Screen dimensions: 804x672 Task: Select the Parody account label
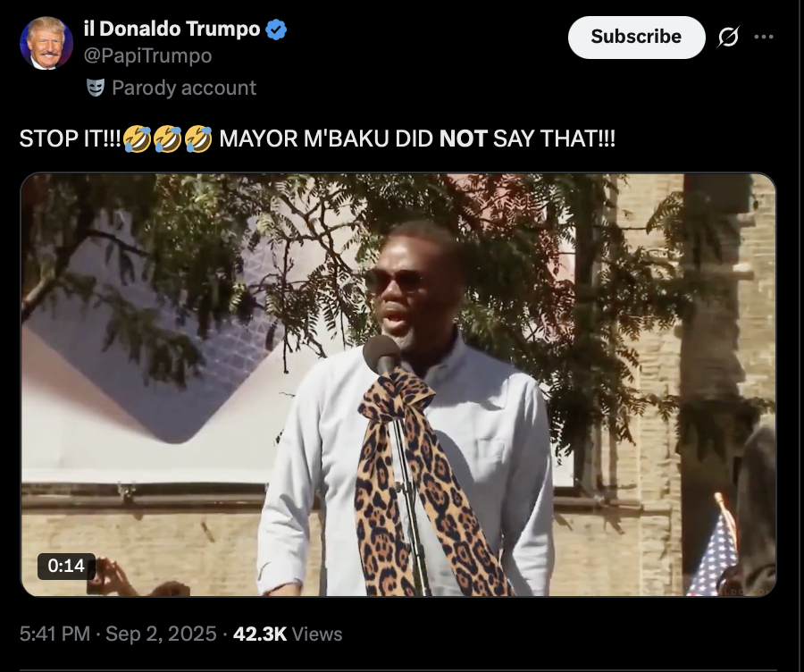click(184, 88)
